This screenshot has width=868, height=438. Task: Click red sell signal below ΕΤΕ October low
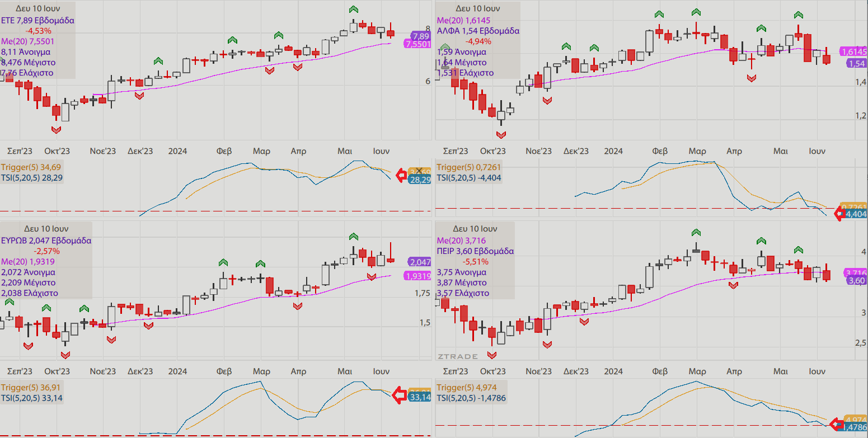tap(56, 130)
